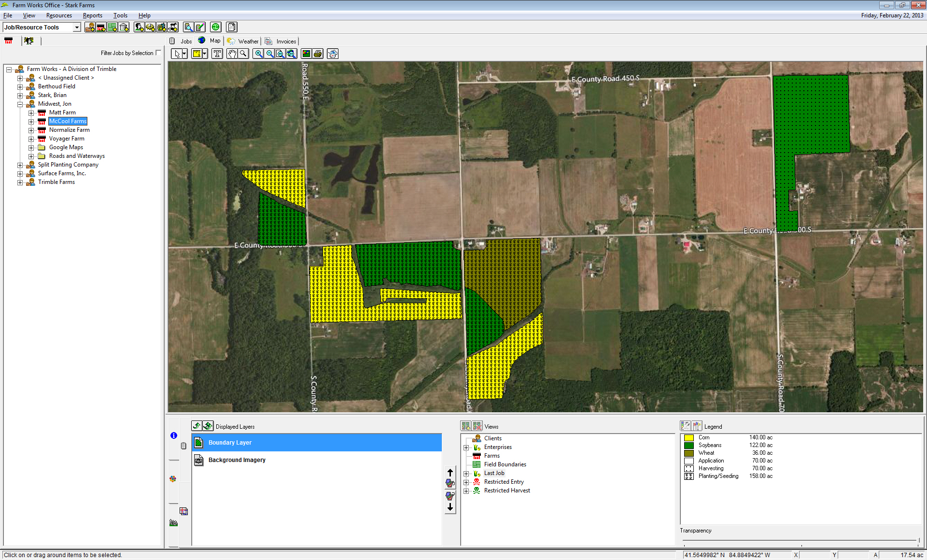Screen dimensions: 927x560
Task: Click the Add Farm red barn icon
Action: [x=101, y=27]
